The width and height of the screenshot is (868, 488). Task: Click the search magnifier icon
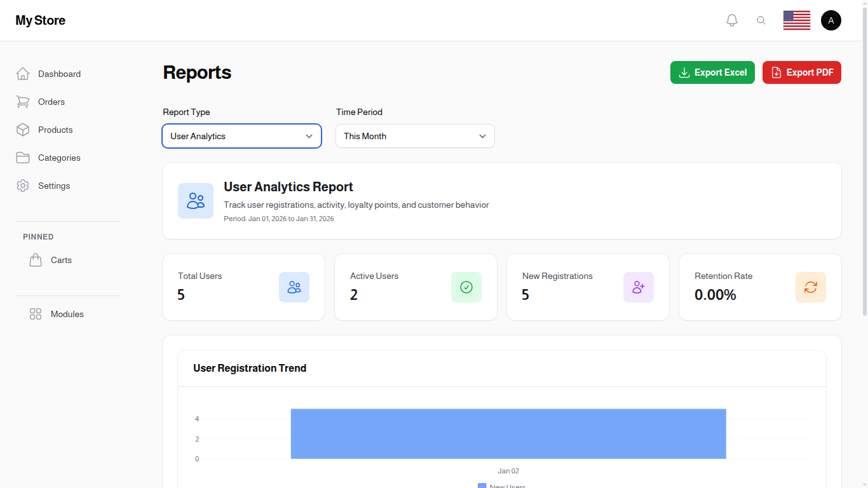(x=761, y=20)
